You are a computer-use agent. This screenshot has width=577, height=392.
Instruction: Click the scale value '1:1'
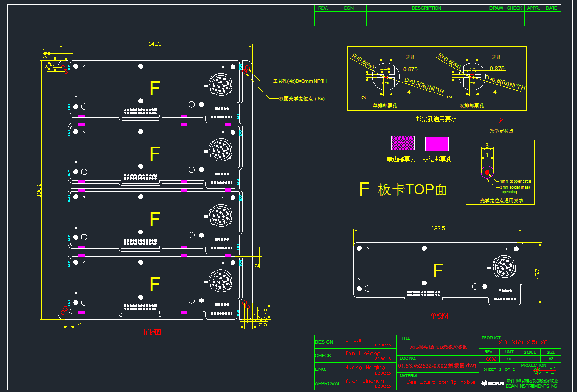click(x=530, y=359)
